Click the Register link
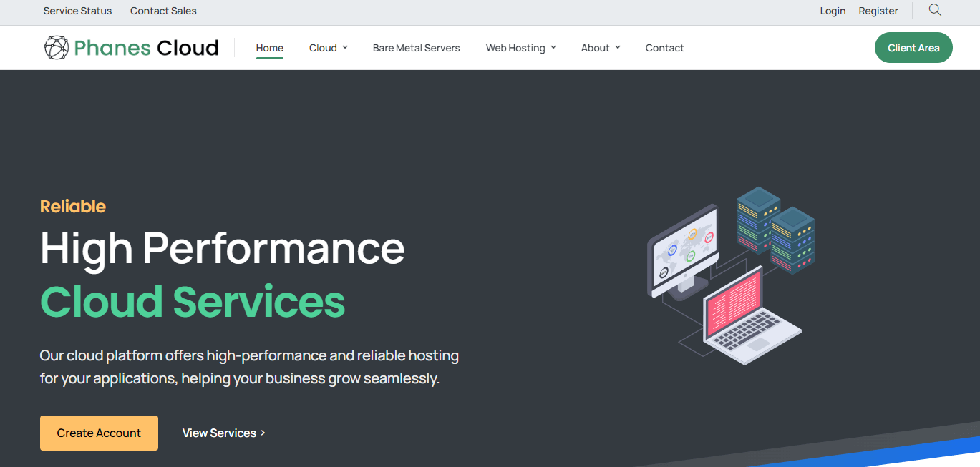980x467 pixels. point(878,11)
